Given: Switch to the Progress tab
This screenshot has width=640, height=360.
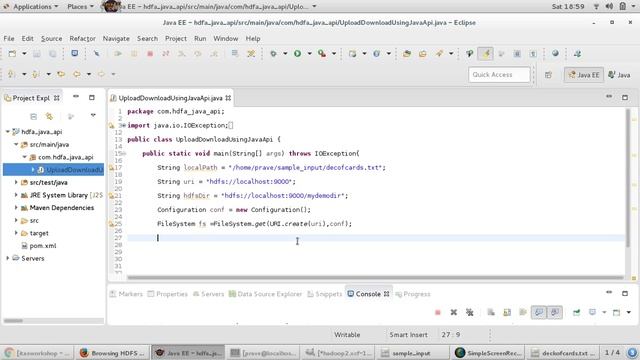Looking at the screenshot, I should coord(413,294).
